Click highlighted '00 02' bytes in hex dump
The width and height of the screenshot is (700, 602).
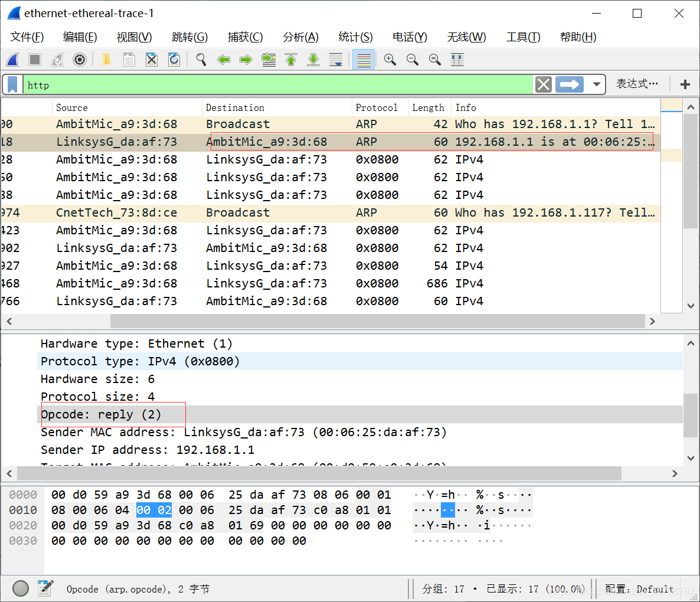[154, 509]
